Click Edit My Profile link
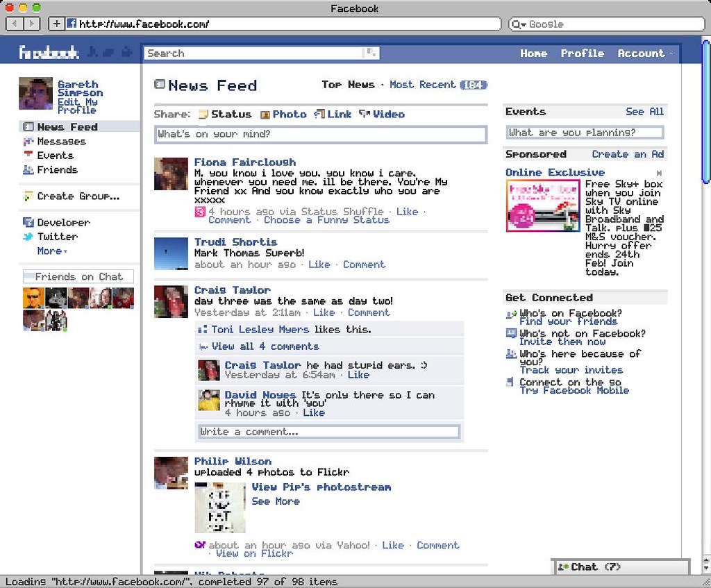711x588 pixels. [77, 106]
